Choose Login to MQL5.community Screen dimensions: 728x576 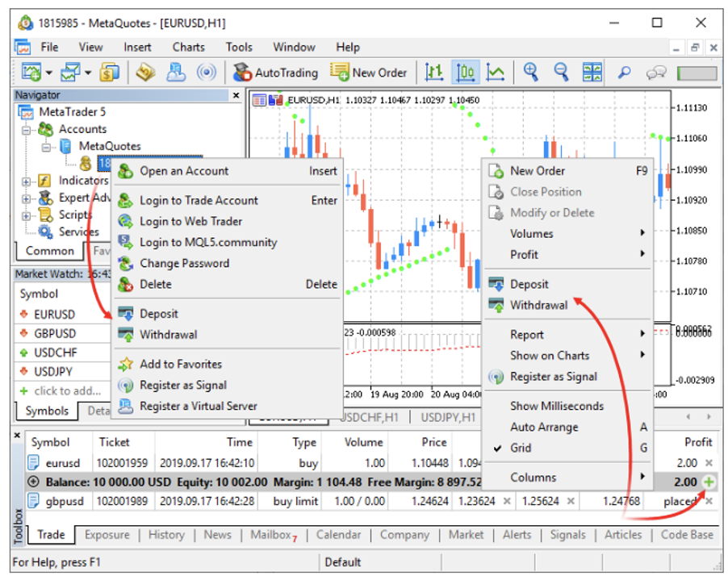(x=227, y=242)
